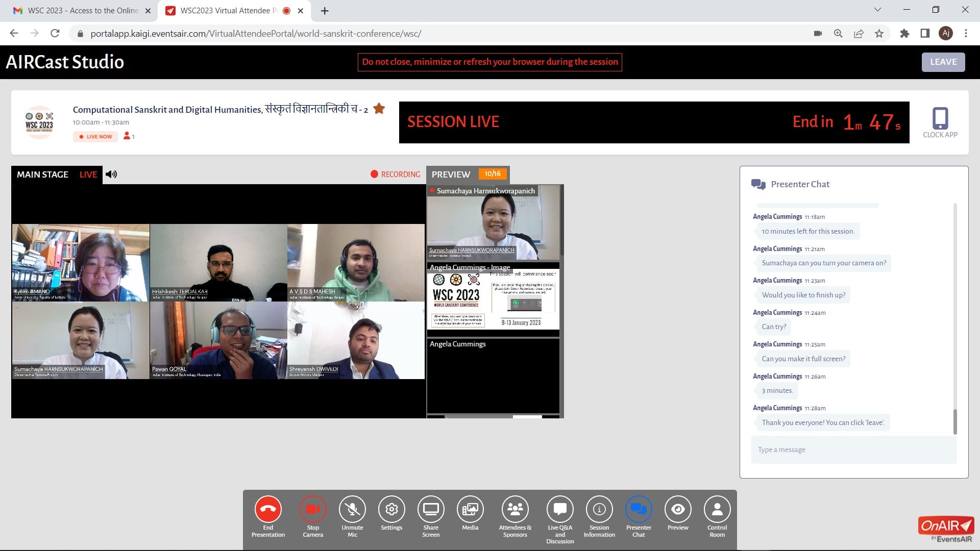Open AIRCast Settings gear
Viewport: 980px width, 551px height.
[x=391, y=509]
